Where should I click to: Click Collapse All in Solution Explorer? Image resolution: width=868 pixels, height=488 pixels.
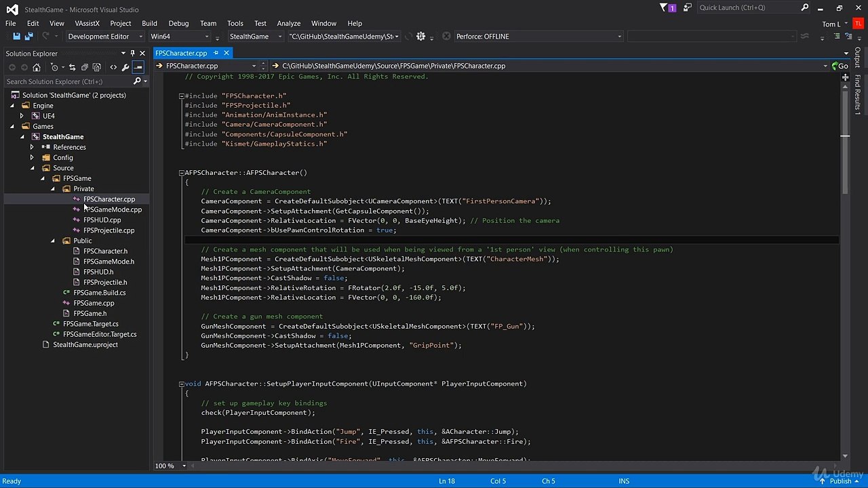(85, 67)
